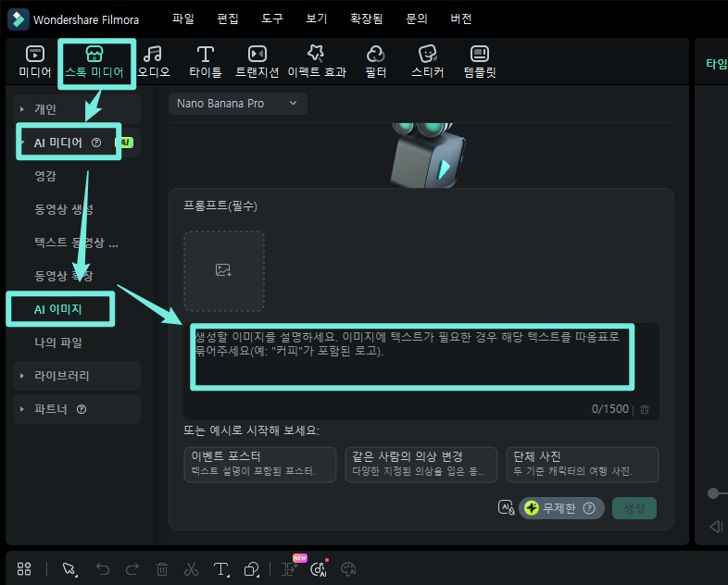Click the undo arrow

pos(103,568)
